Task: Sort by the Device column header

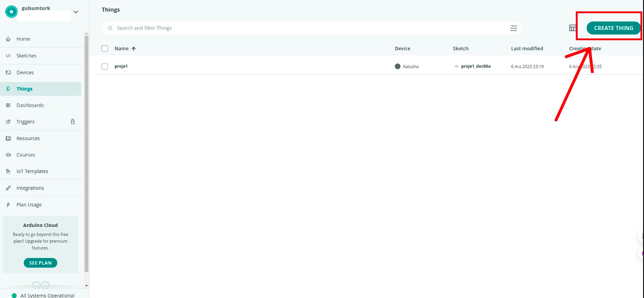Action: [402, 49]
